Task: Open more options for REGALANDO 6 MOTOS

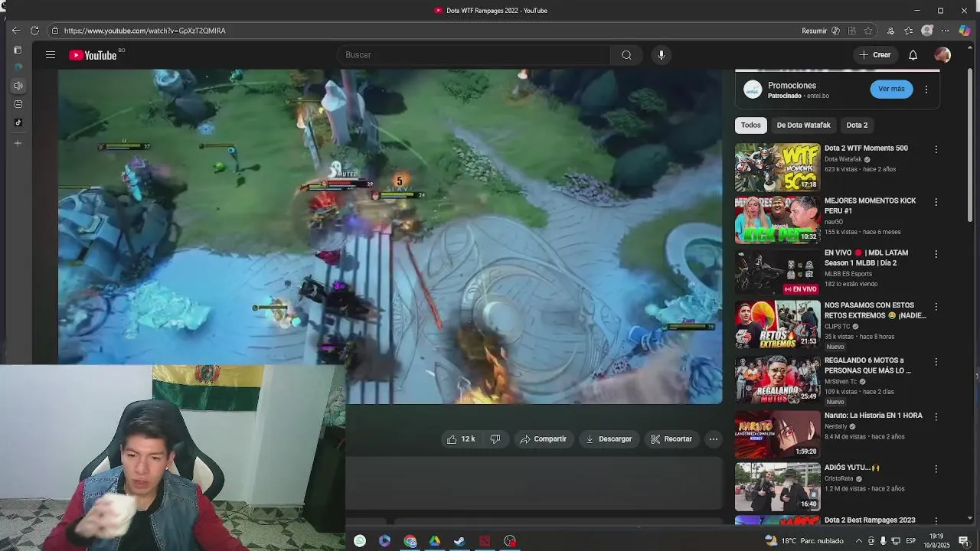Action: pyautogui.click(x=936, y=362)
